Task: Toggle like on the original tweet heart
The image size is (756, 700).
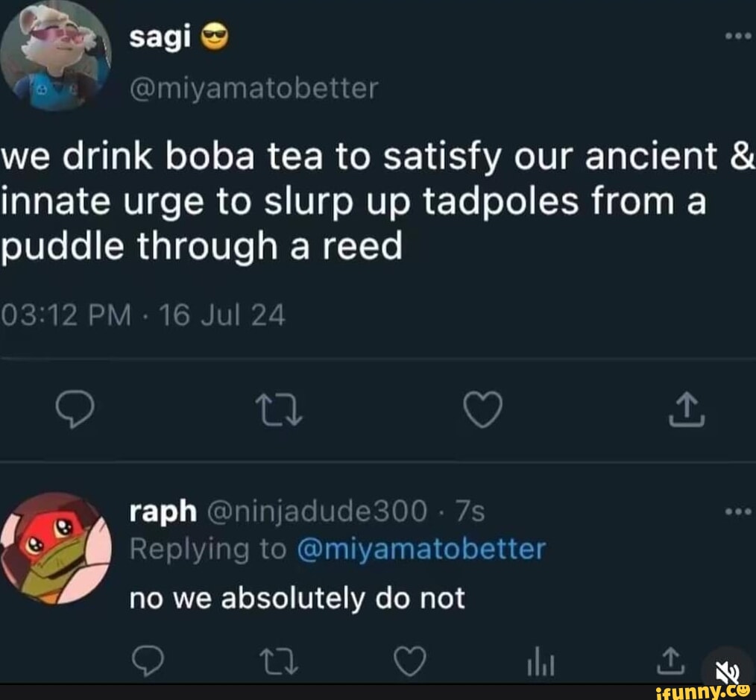Action: tap(482, 409)
